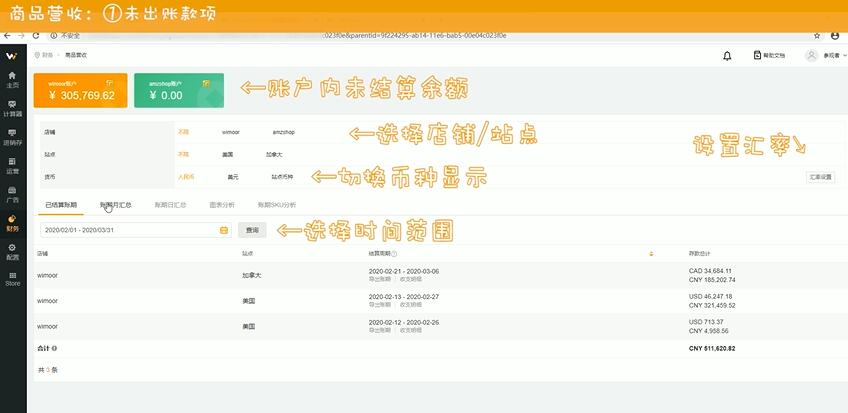Open the 广告 advertising section in the sidebar
Screen dimensions: 848x413
point(12,194)
